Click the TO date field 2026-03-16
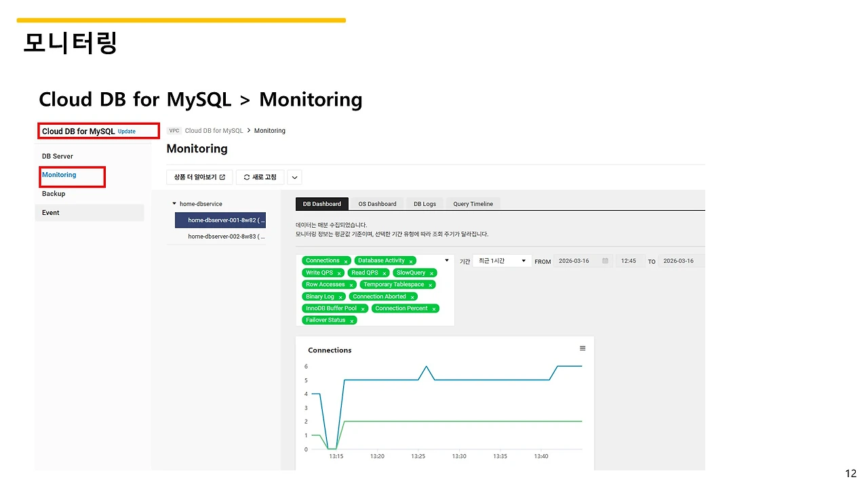The image size is (868, 488). (682, 261)
